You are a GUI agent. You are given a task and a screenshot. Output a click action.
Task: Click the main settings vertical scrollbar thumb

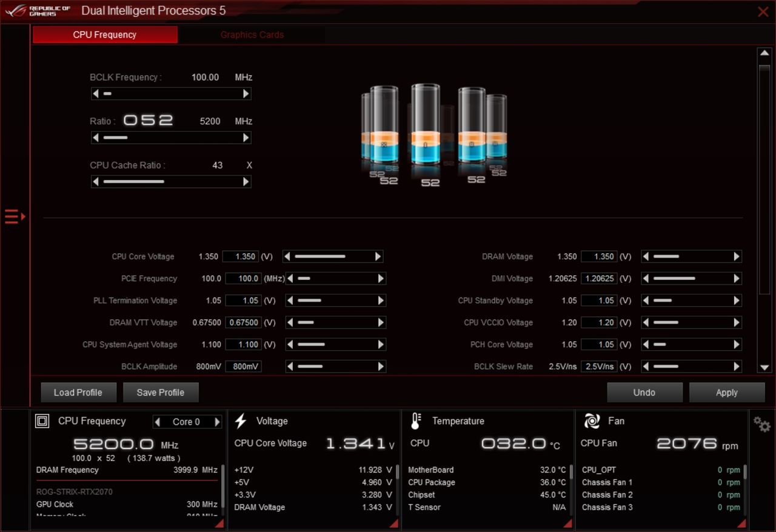coord(764,179)
